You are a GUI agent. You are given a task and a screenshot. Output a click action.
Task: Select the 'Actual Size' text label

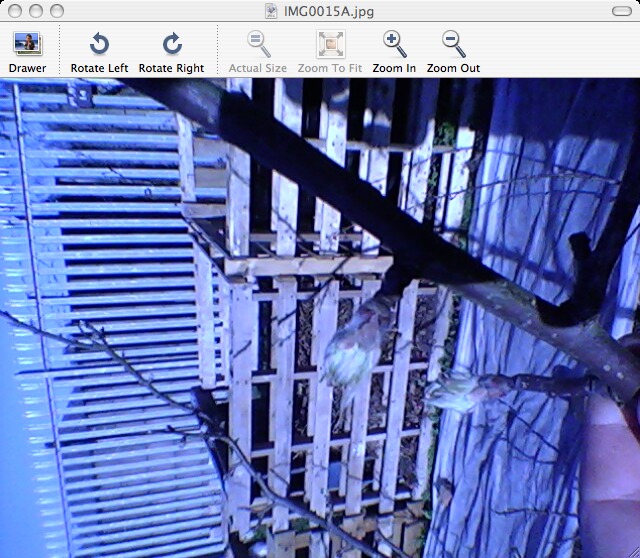click(257, 68)
